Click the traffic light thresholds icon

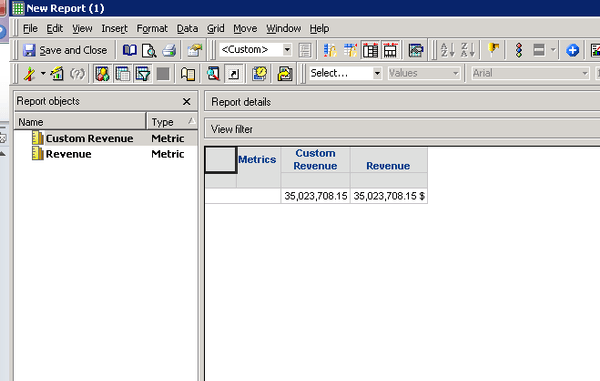click(519, 50)
